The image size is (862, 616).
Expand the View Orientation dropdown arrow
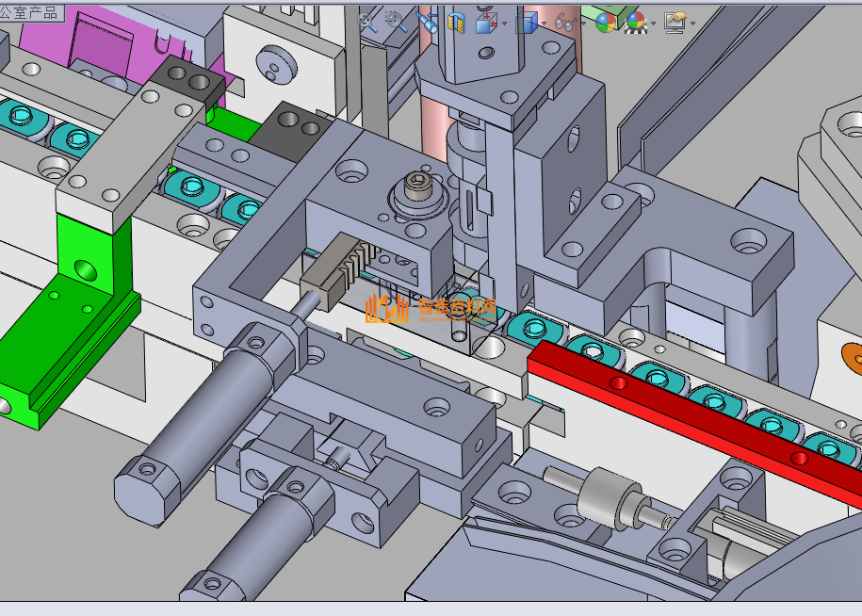click(x=504, y=24)
